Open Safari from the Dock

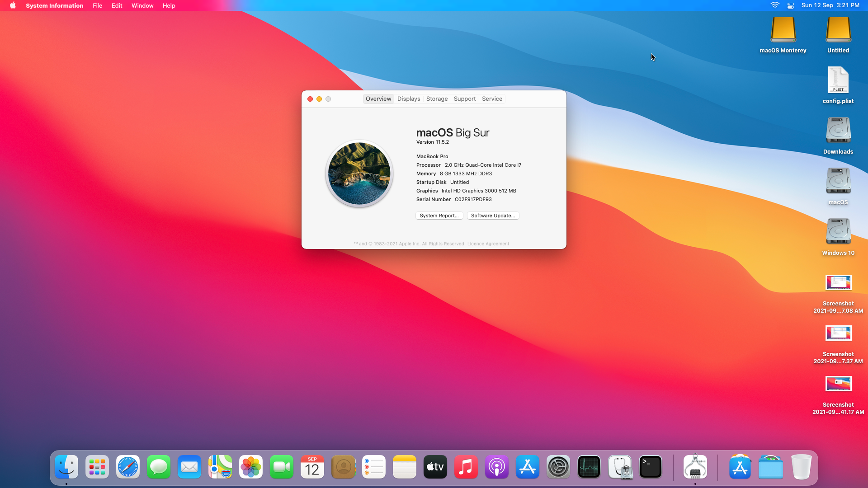click(128, 467)
